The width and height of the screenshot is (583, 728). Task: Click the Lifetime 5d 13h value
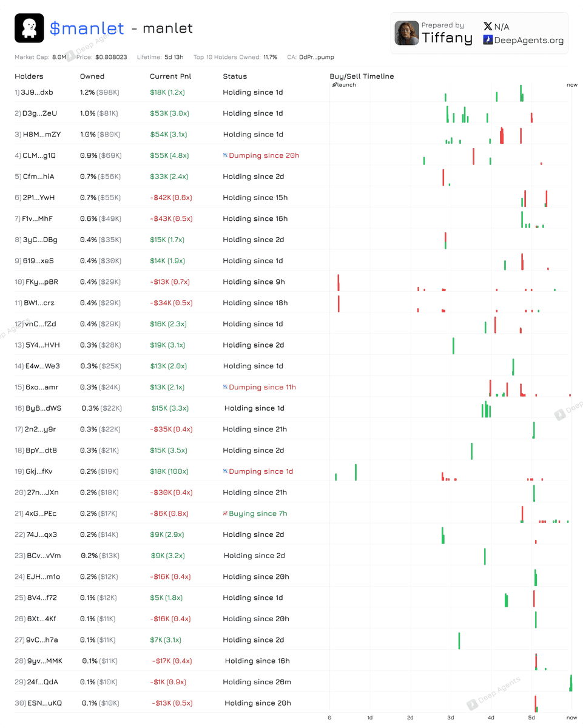174,57
